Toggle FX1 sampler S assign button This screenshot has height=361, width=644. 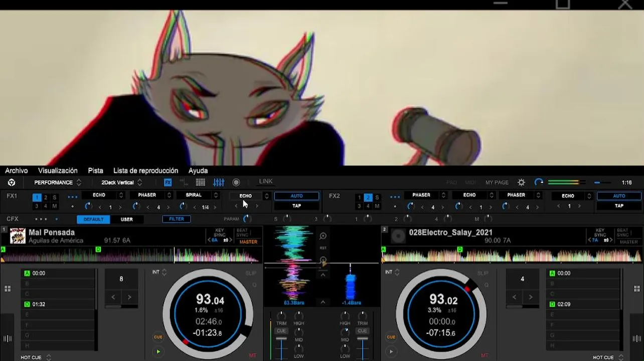point(55,198)
